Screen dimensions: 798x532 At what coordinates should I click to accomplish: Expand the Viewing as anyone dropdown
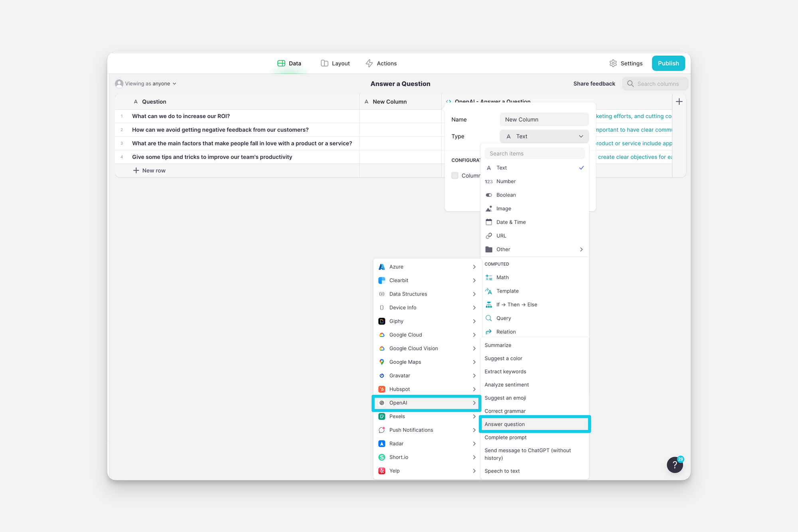point(146,84)
